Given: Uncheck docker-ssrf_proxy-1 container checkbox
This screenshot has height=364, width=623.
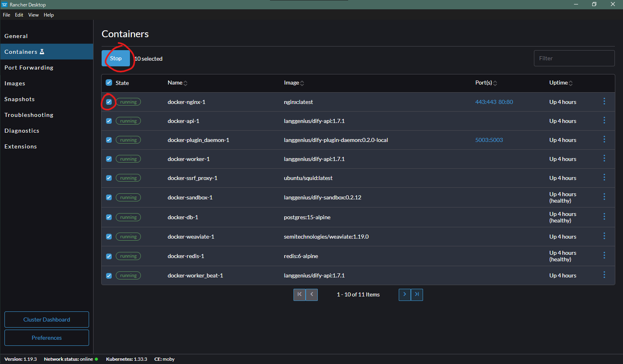Looking at the screenshot, I should (x=109, y=178).
